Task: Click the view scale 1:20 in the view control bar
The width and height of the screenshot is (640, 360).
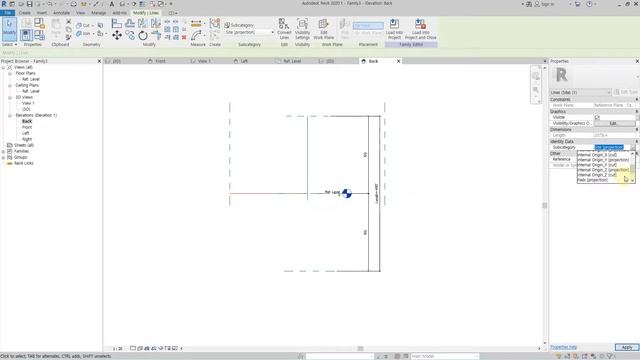Action: click(118, 349)
